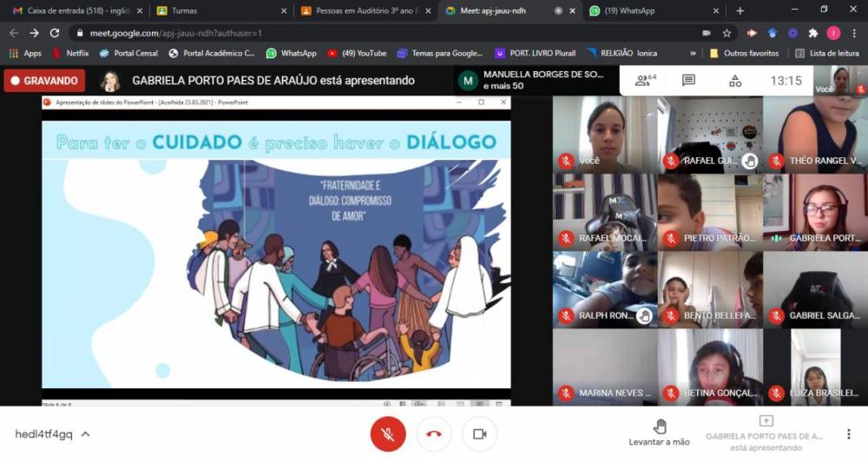Expand meeting details next to hedl4tf4gq
This screenshot has width=868, height=462.
click(85, 434)
